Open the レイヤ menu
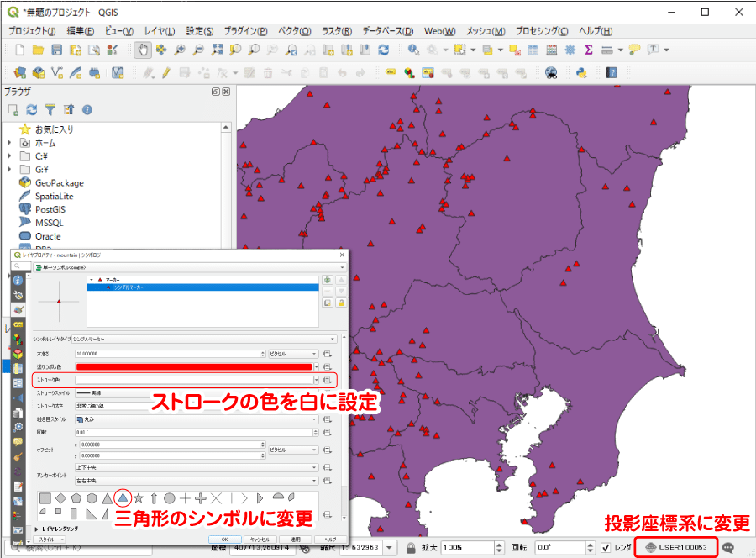756x558 pixels. pyautogui.click(x=160, y=31)
